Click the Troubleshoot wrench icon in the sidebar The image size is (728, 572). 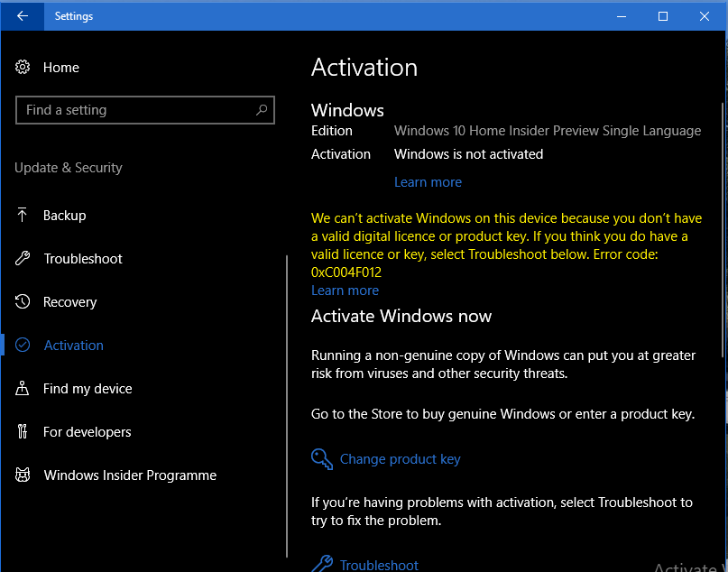coord(23,258)
